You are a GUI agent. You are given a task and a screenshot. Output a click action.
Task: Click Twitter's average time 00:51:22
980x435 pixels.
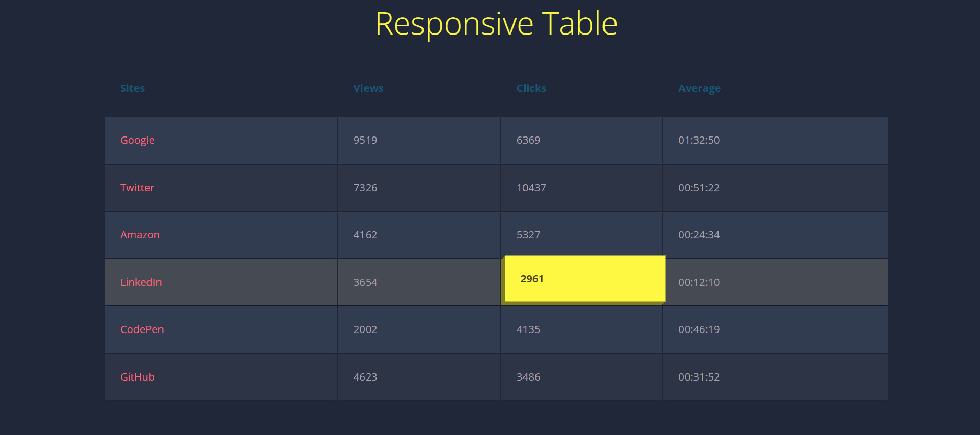[x=699, y=188]
